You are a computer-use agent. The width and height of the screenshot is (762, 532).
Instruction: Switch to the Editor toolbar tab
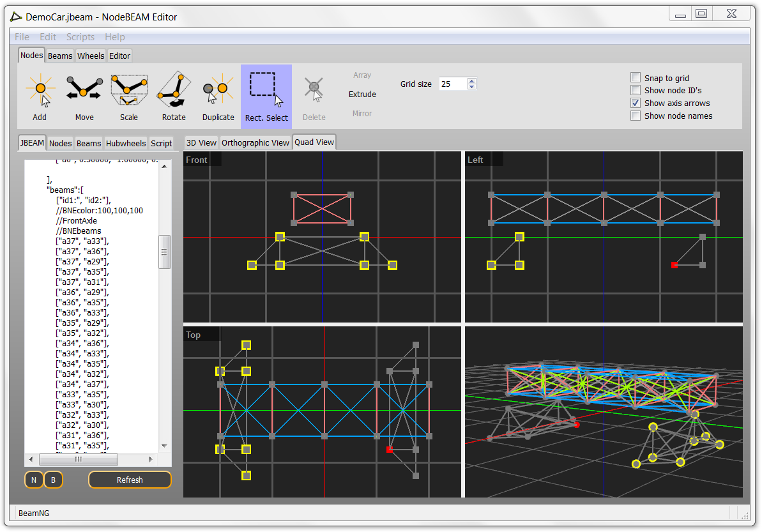pos(119,56)
